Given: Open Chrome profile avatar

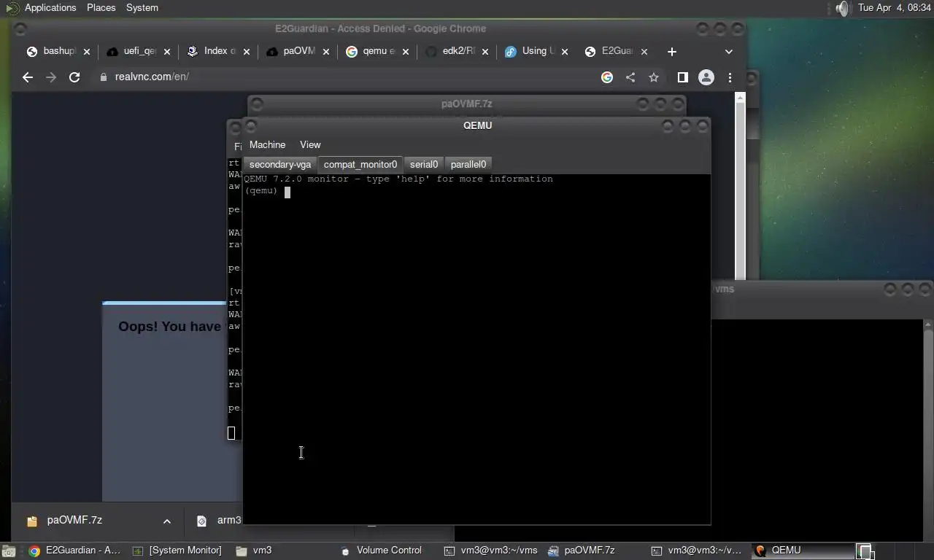Looking at the screenshot, I should coord(706,77).
